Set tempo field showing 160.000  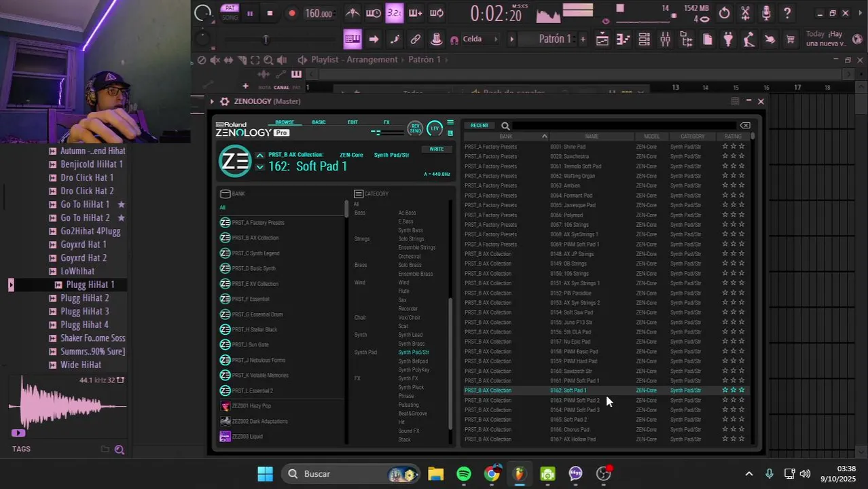pos(319,14)
